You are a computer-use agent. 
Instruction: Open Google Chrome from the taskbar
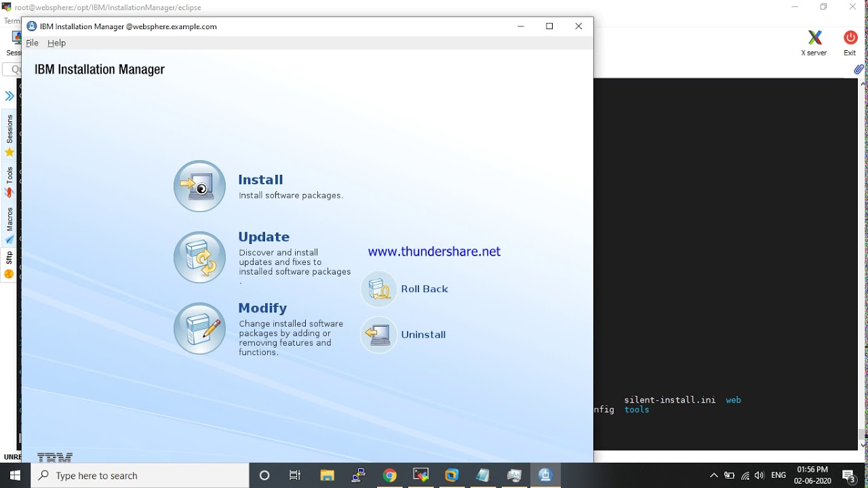click(389, 475)
